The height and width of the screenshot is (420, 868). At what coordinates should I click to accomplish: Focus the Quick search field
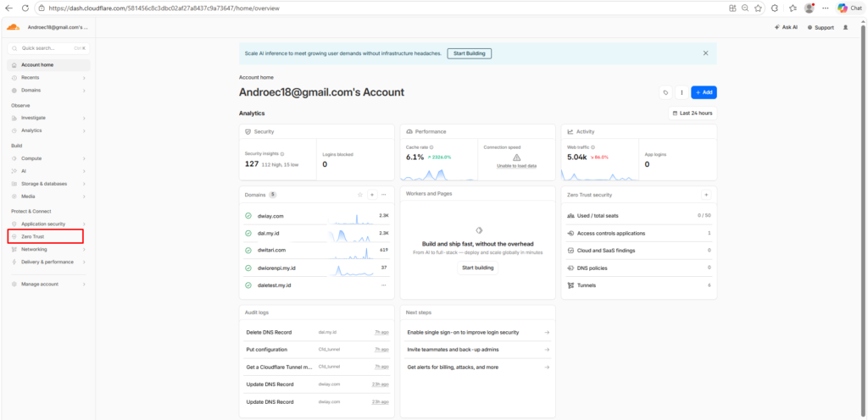point(48,48)
